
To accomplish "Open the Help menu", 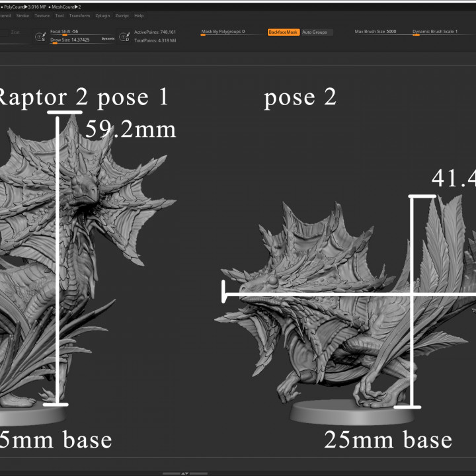I will pos(139,15).
